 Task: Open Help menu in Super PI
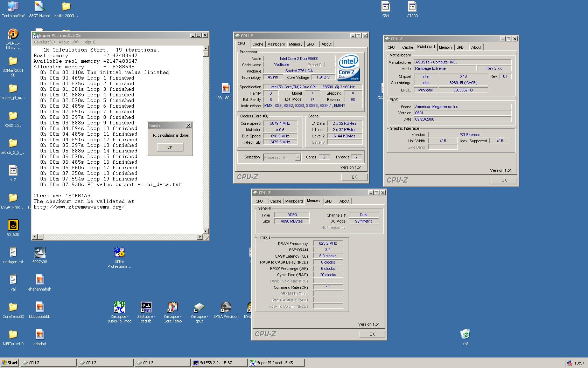click(89, 42)
